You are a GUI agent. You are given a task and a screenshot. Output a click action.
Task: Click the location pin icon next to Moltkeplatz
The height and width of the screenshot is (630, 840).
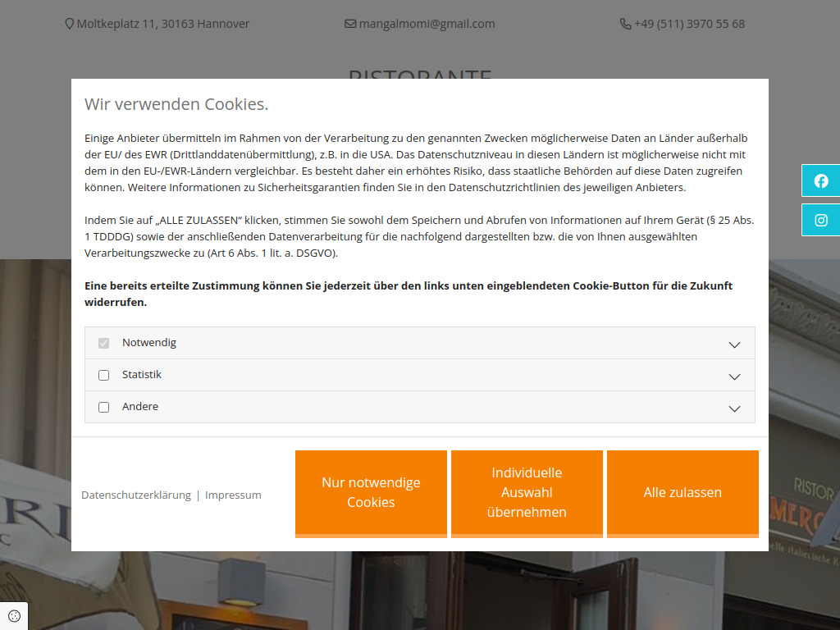(69, 23)
